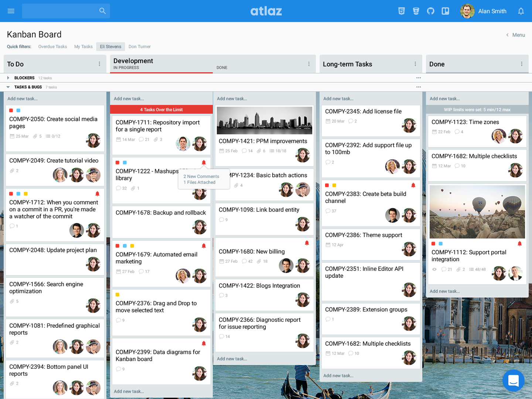Click the board layout icon in header

point(445,11)
